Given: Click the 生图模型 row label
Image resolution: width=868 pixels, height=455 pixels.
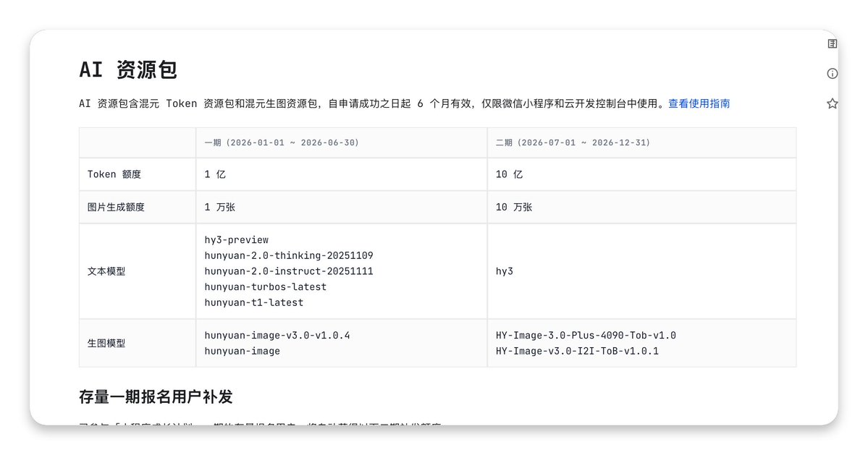Looking at the screenshot, I should point(106,344).
